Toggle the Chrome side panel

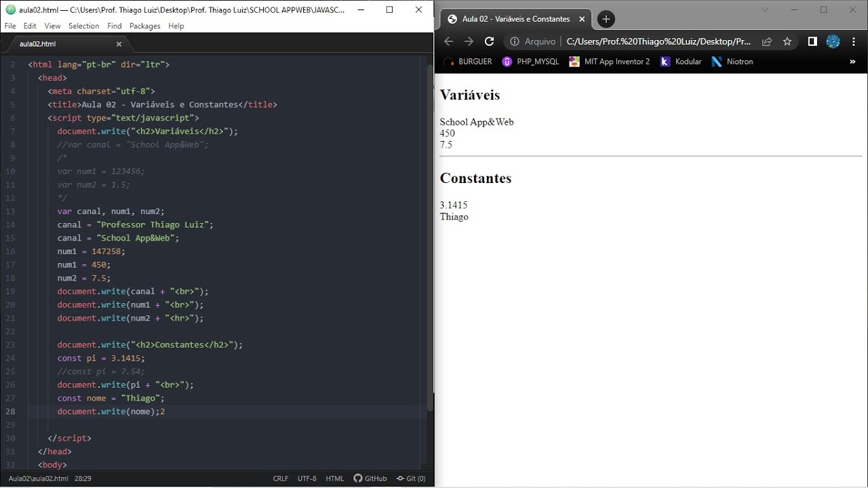(812, 41)
